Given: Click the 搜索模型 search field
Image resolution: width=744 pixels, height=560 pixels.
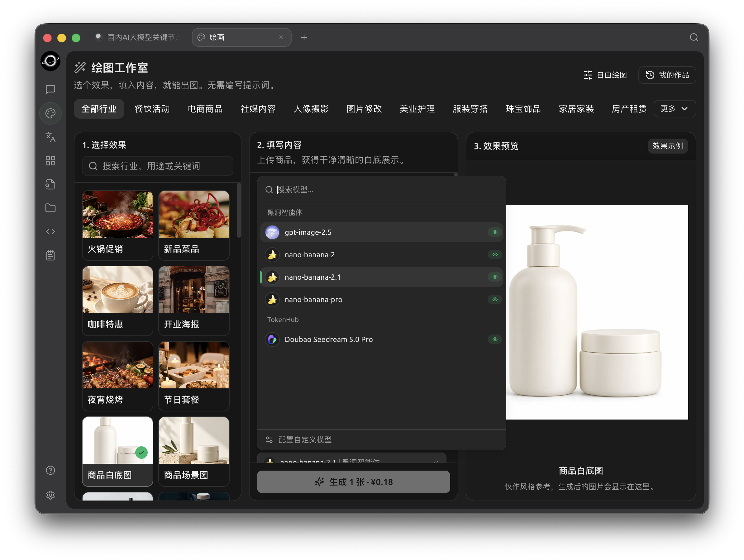Looking at the screenshot, I should click(x=381, y=190).
